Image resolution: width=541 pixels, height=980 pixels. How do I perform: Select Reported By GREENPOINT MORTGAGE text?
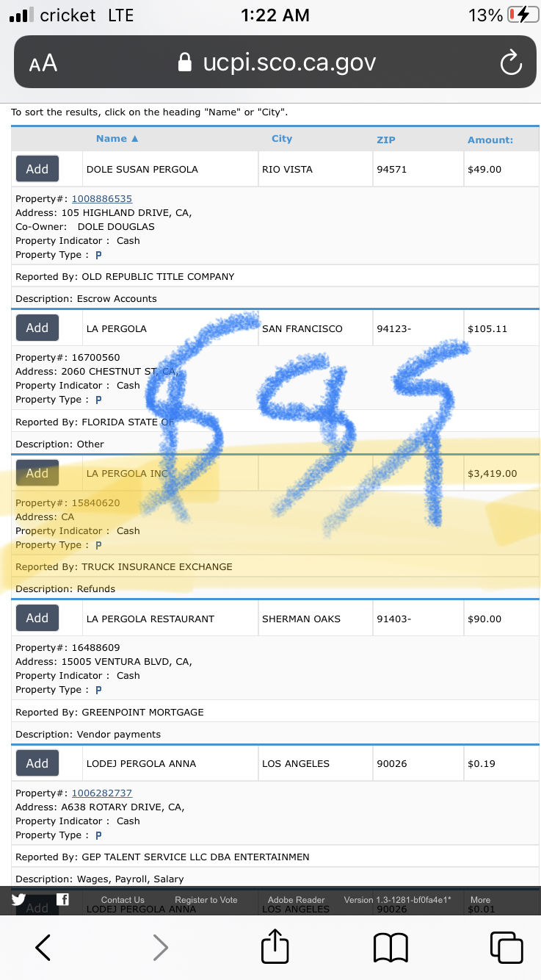tap(109, 712)
